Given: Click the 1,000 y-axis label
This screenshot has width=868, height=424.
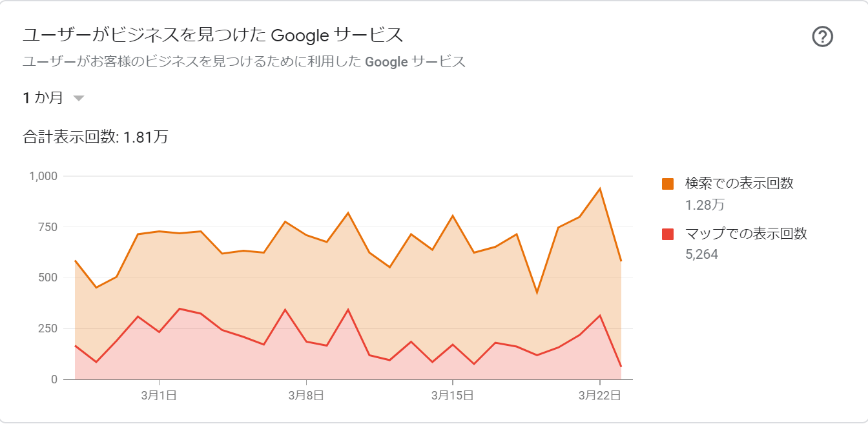Looking at the screenshot, I should coord(44,176).
